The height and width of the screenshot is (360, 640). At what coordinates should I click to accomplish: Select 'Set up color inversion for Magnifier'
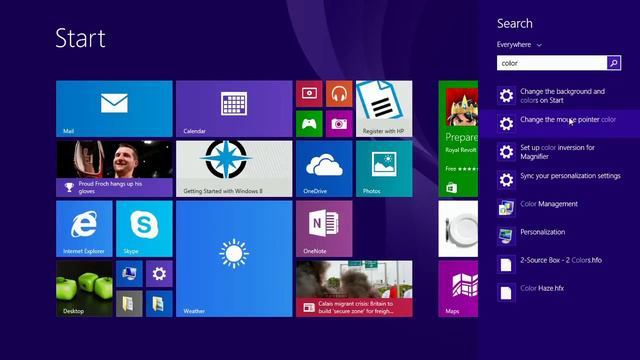coord(559,152)
